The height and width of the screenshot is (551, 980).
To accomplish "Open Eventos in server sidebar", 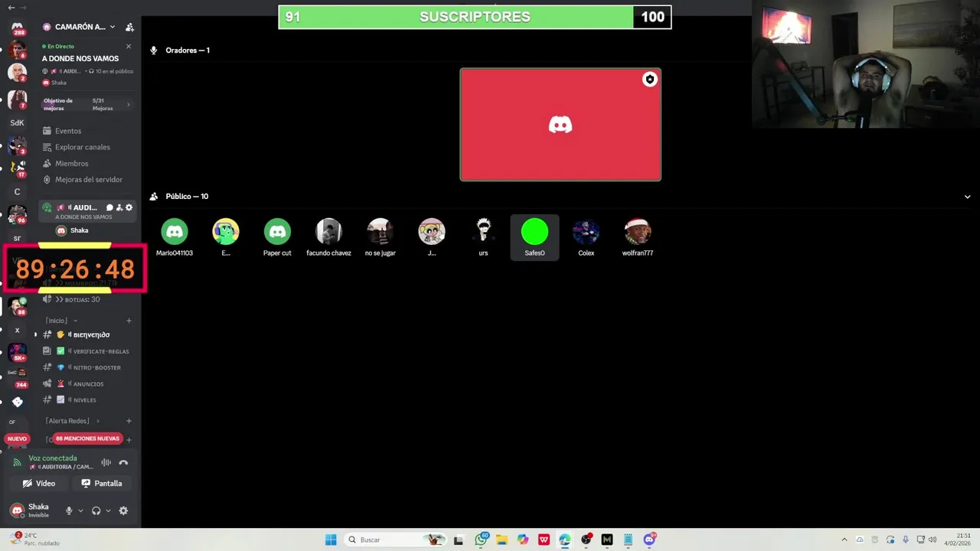I will tap(68, 131).
